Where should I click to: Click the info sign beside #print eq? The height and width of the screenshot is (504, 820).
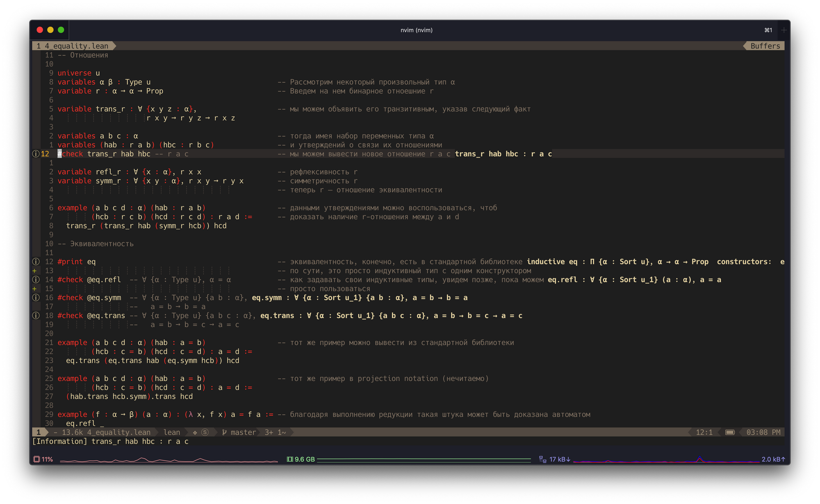pyautogui.click(x=36, y=262)
